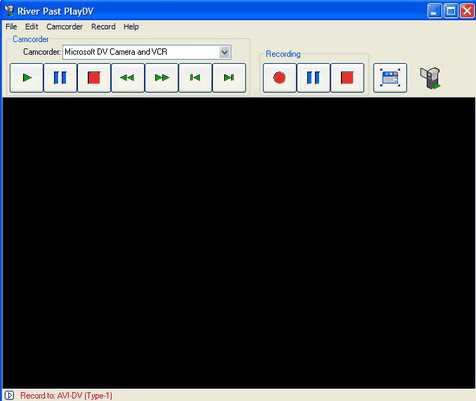Open the Camcorder device dropdown
Screen dimensions: 476x401
225,52
